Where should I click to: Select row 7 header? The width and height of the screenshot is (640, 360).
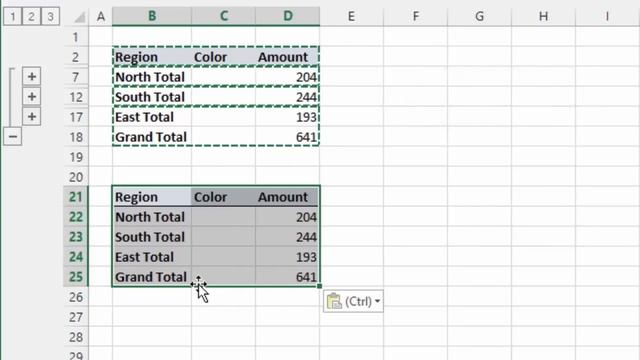[x=76, y=77]
